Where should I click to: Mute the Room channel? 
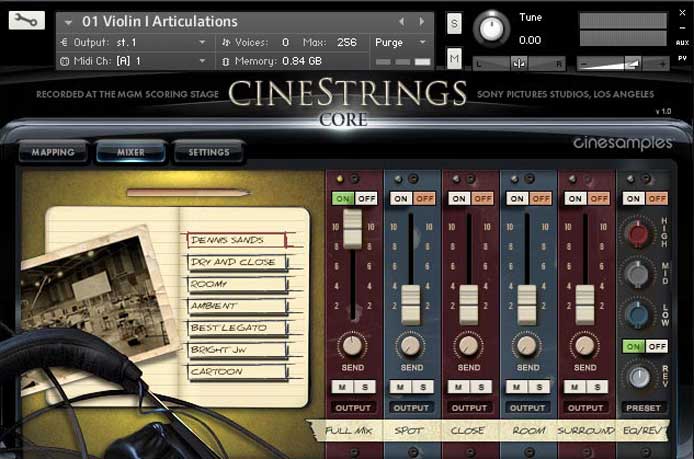click(x=517, y=387)
